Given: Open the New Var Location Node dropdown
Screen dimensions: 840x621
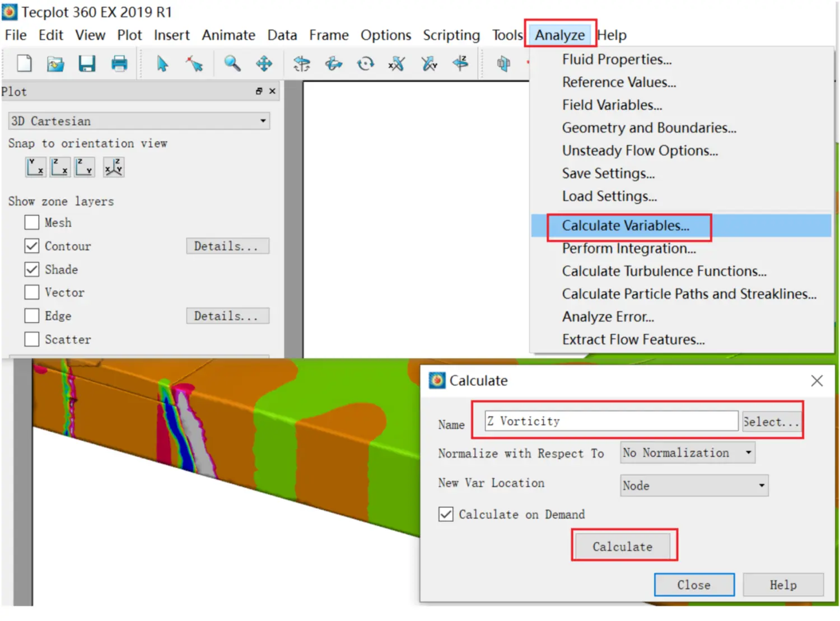Looking at the screenshot, I should 694,485.
